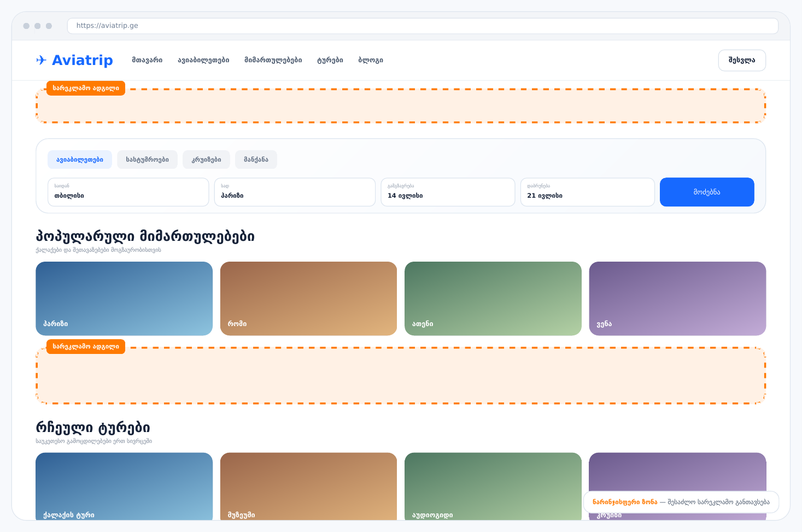
Task: Select ტურები in the header navigation
Action: pyautogui.click(x=330, y=60)
